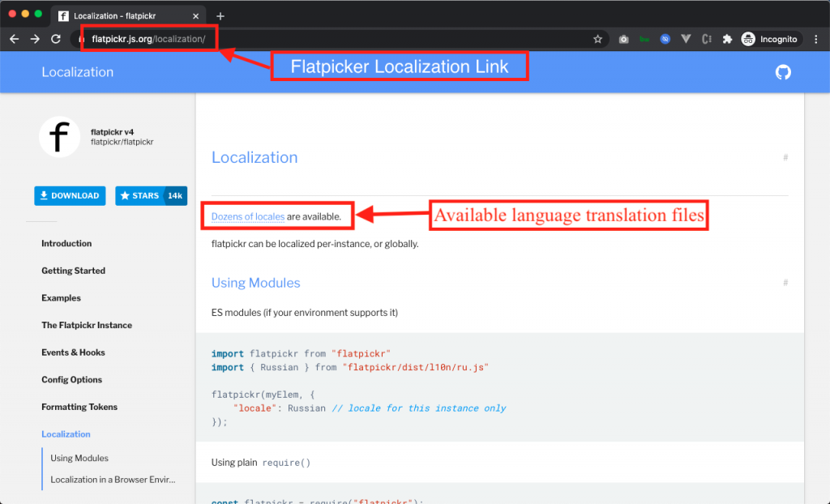The width and height of the screenshot is (830, 504).
Task: Open Formatting Tokens in the sidebar
Action: click(79, 407)
